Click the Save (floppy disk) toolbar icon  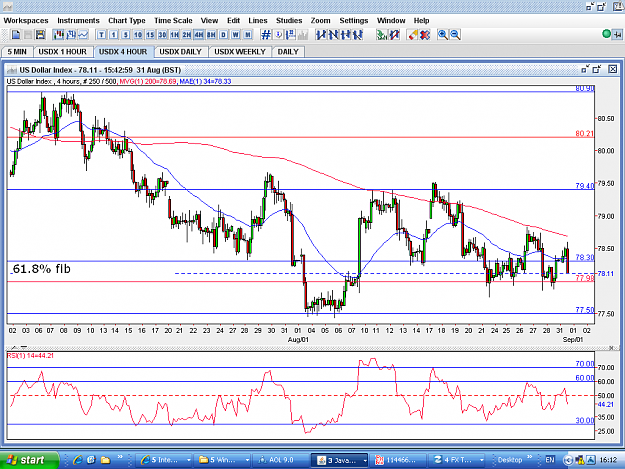coord(40,35)
